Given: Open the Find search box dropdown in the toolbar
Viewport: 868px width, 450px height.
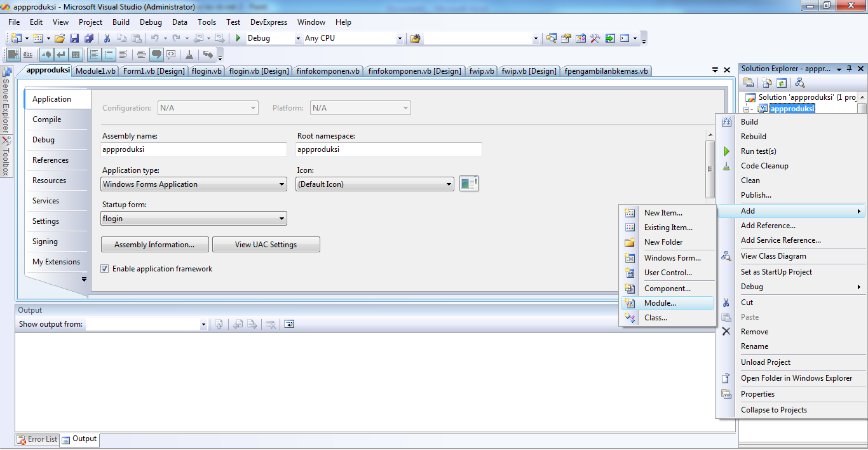Looking at the screenshot, I should point(536,38).
